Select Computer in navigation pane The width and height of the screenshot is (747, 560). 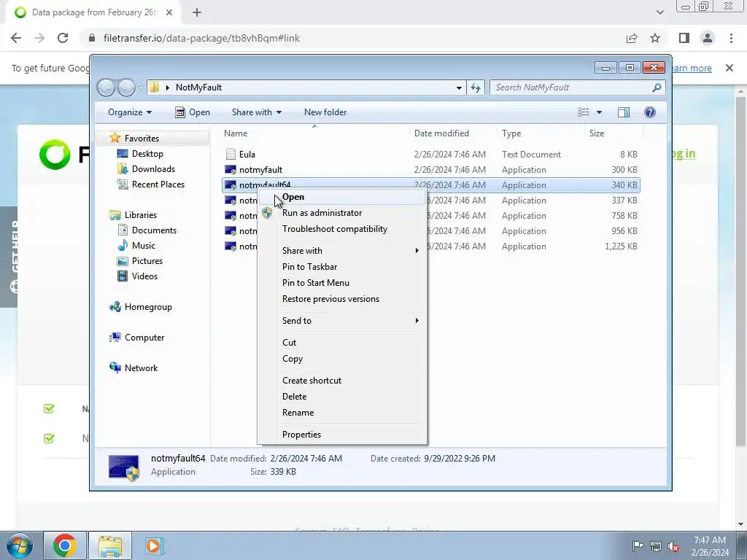pyautogui.click(x=136, y=338)
